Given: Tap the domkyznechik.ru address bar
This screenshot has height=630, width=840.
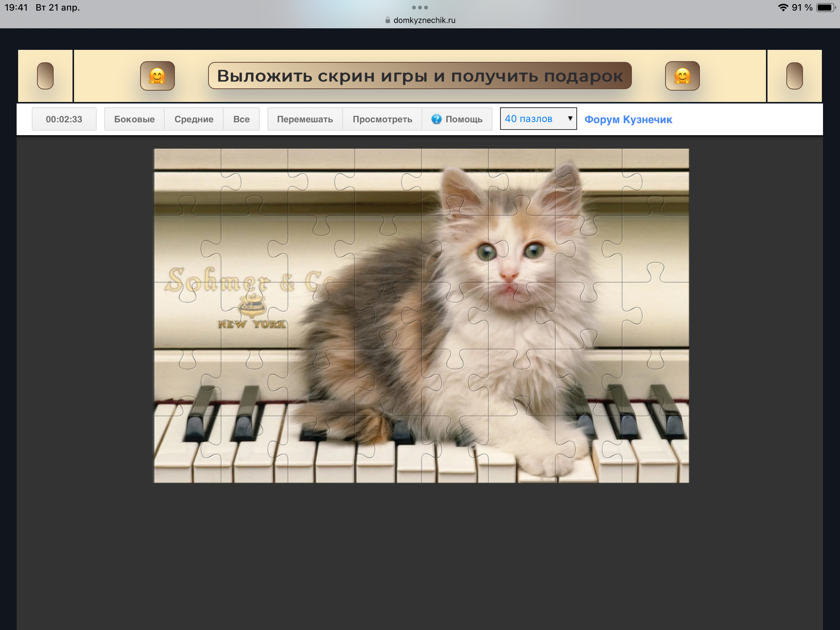Looking at the screenshot, I should point(424,20).
